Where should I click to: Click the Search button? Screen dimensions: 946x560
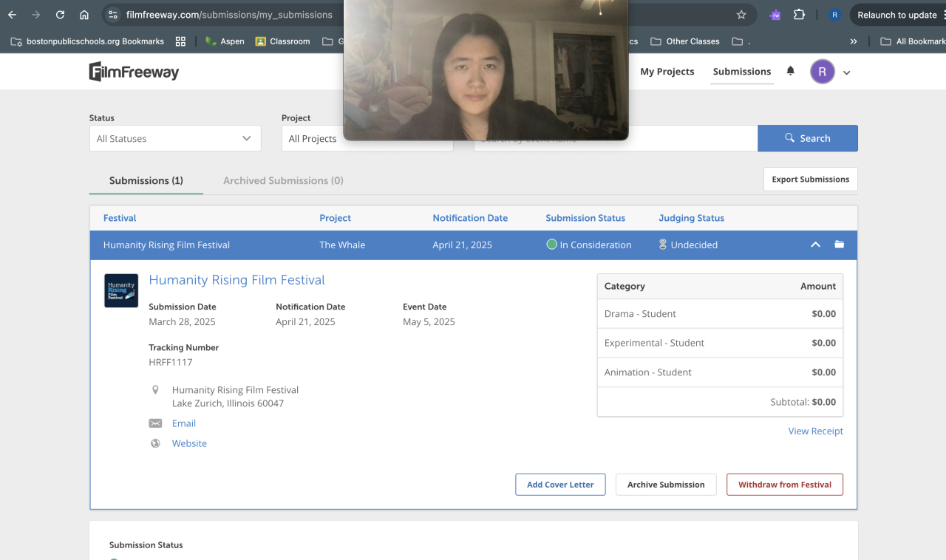click(807, 138)
